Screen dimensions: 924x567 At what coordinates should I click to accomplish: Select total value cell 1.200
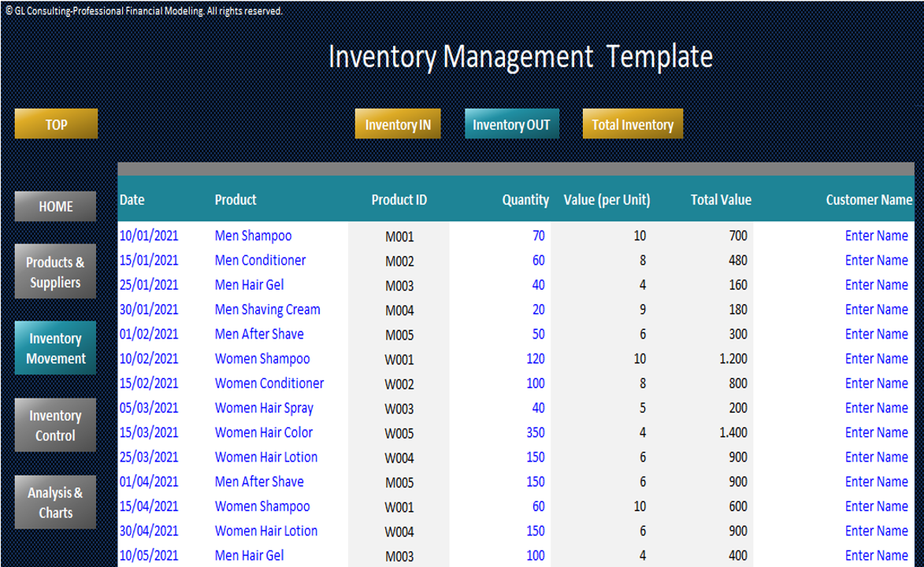(733, 359)
